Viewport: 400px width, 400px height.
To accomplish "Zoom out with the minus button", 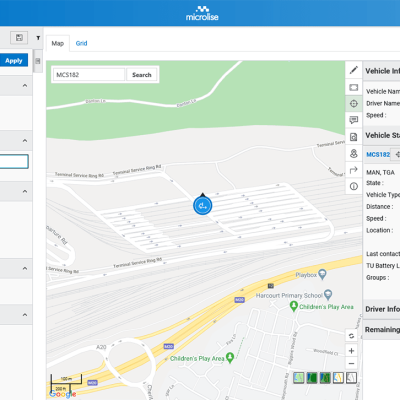I will [x=351, y=363].
